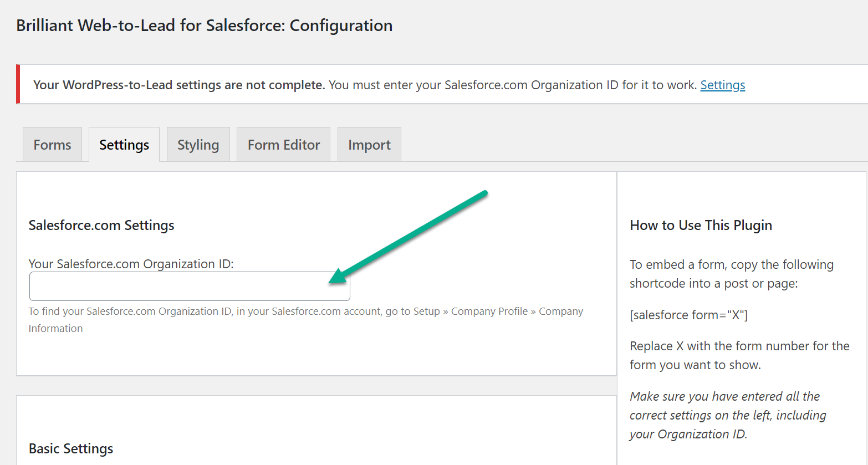Follow the Settings link in the warning notice
868x465 pixels.
coord(723,85)
